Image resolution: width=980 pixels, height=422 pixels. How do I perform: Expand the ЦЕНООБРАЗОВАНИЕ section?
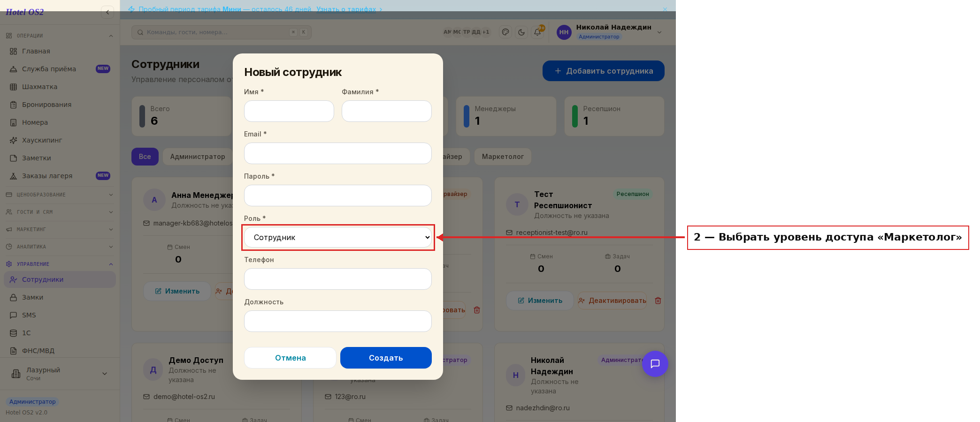[60, 195]
